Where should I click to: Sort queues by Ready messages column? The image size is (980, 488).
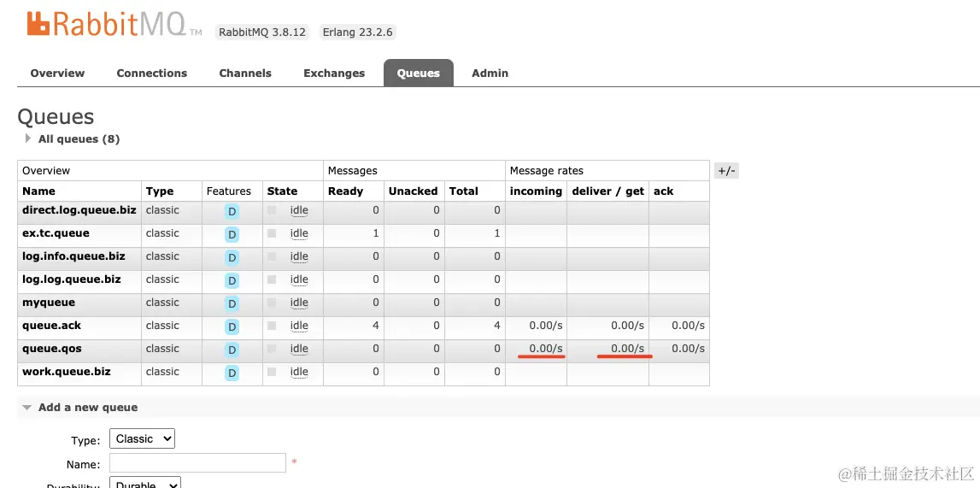pos(345,191)
